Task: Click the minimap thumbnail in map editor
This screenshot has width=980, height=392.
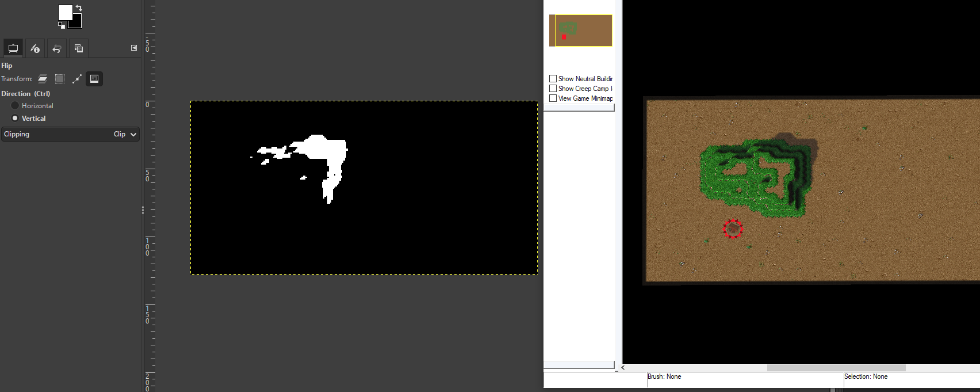Action: [x=581, y=31]
